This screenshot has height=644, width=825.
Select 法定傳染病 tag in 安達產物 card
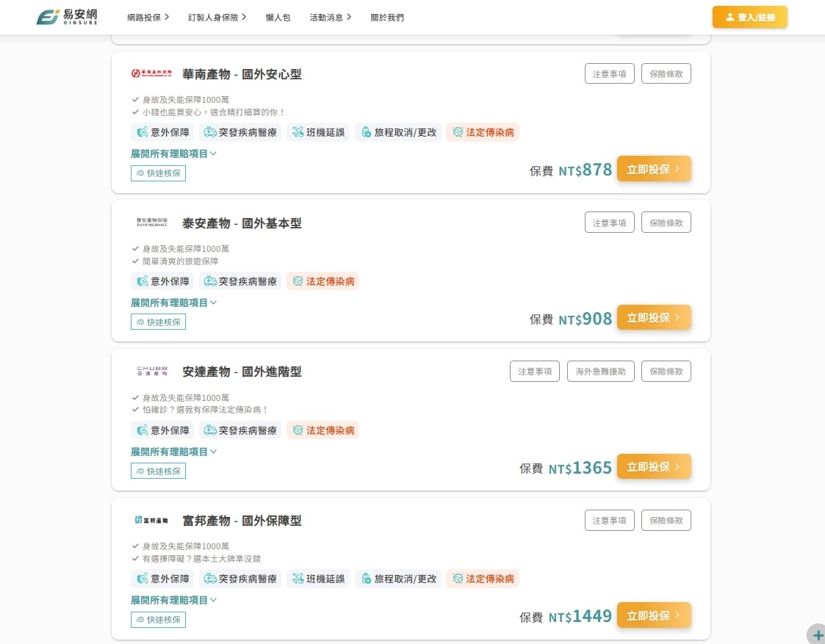click(x=323, y=430)
